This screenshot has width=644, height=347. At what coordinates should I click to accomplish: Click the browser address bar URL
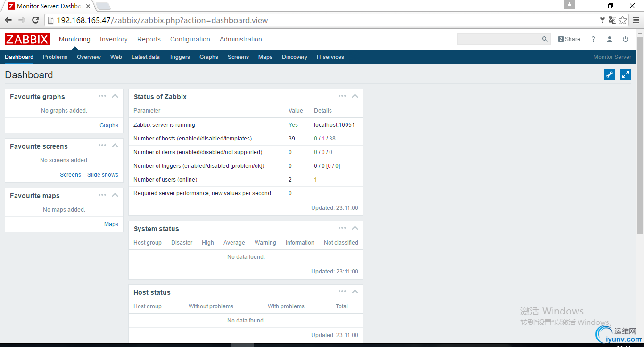tap(162, 20)
